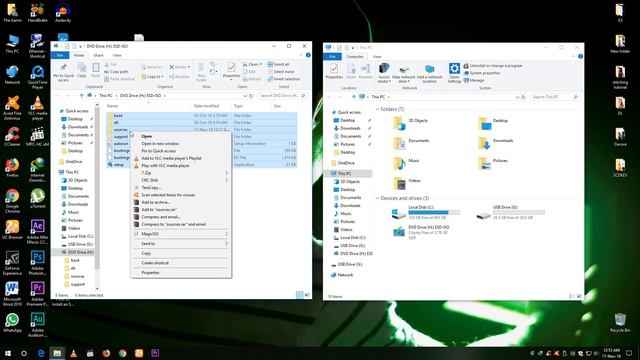Choose Scan selected items for viruses

coord(168,195)
